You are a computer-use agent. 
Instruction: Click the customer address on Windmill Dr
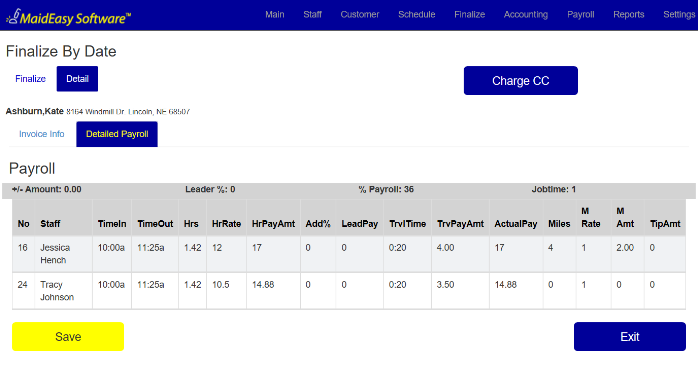coord(128,112)
